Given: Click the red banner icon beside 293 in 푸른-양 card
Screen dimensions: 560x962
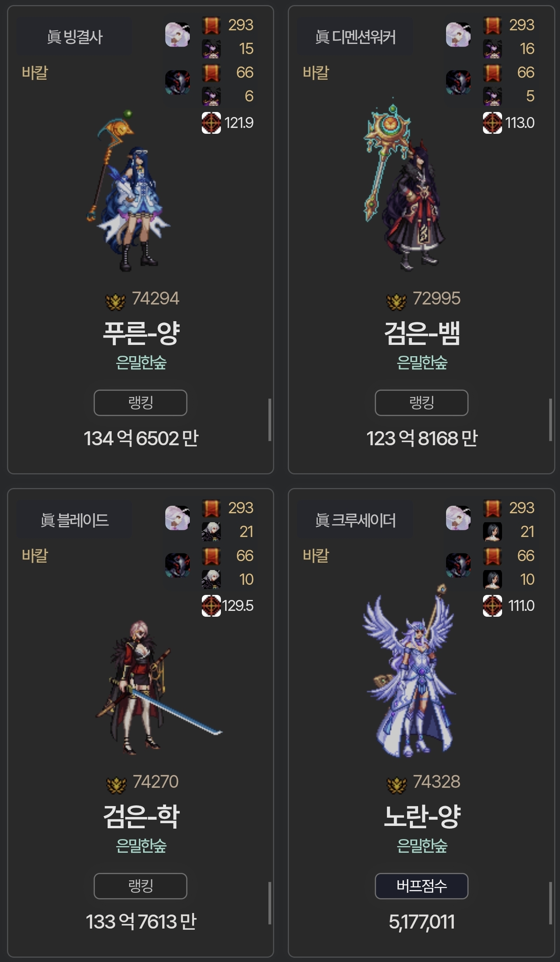Looking at the screenshot, I should pyautogui.click(x=211, y=25).
